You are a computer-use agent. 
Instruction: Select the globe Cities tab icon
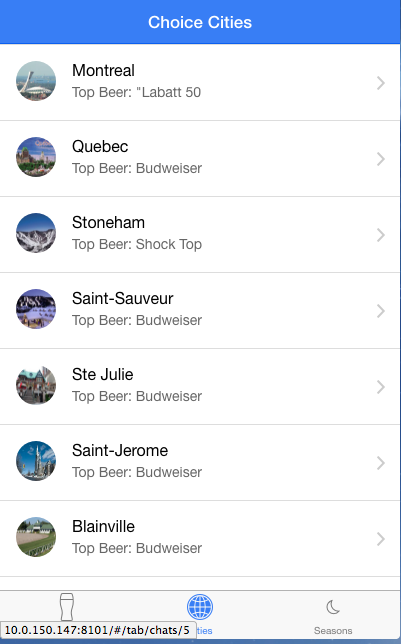click(x=200, y=607)
